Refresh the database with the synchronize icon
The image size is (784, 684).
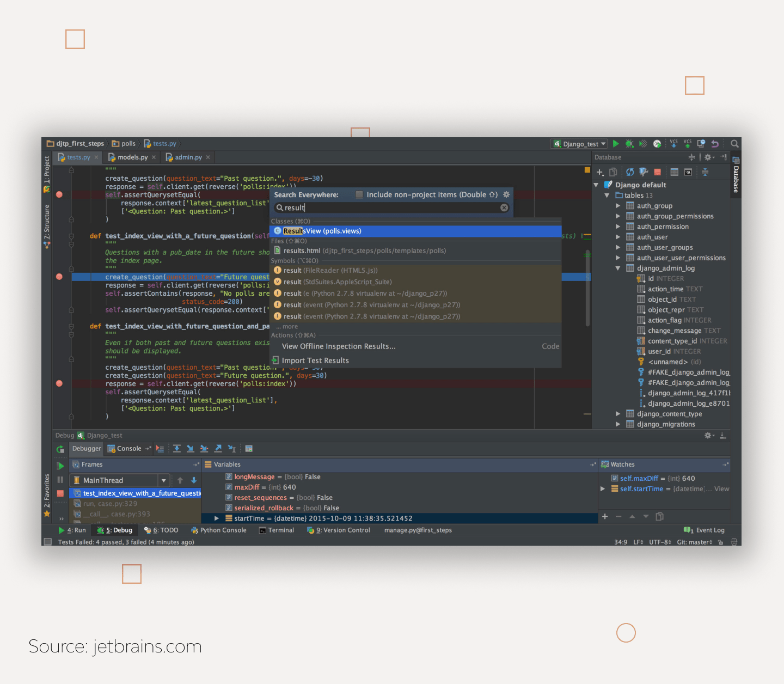pyautogui.click(x=630, y=172)
